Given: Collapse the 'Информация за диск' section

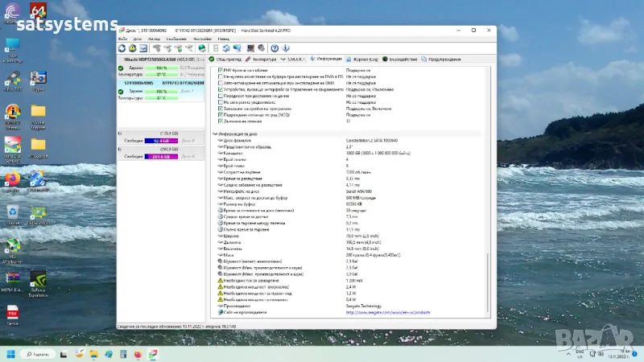Looking at the screenshot, I should pos(215,134).
